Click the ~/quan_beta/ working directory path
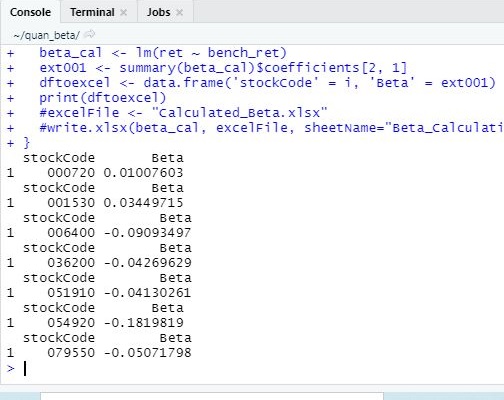Viewport: 504px width, 400px height. (x=46, y=35)
